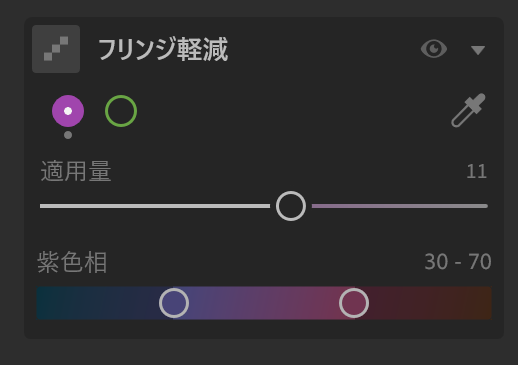Click the white left portion of 適用量 track
This screenshot has height=365, width=518.
click(155, 206)
